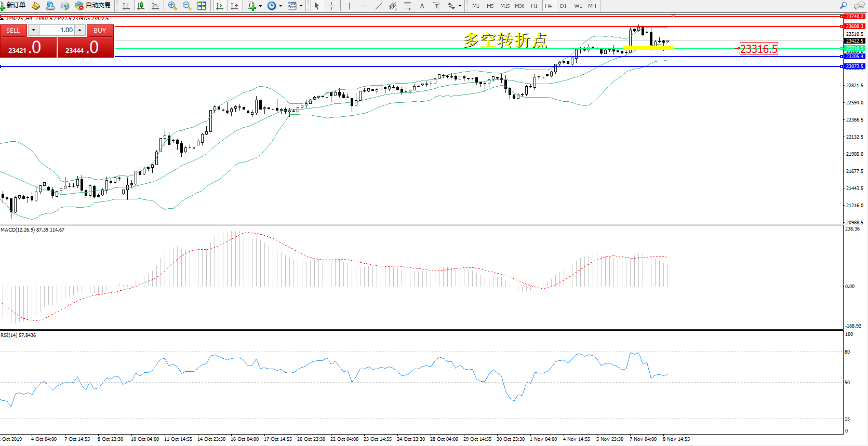868x446 pixels.
Task: Select the crosshair cursor tool
Action: [x=331, y=6]
